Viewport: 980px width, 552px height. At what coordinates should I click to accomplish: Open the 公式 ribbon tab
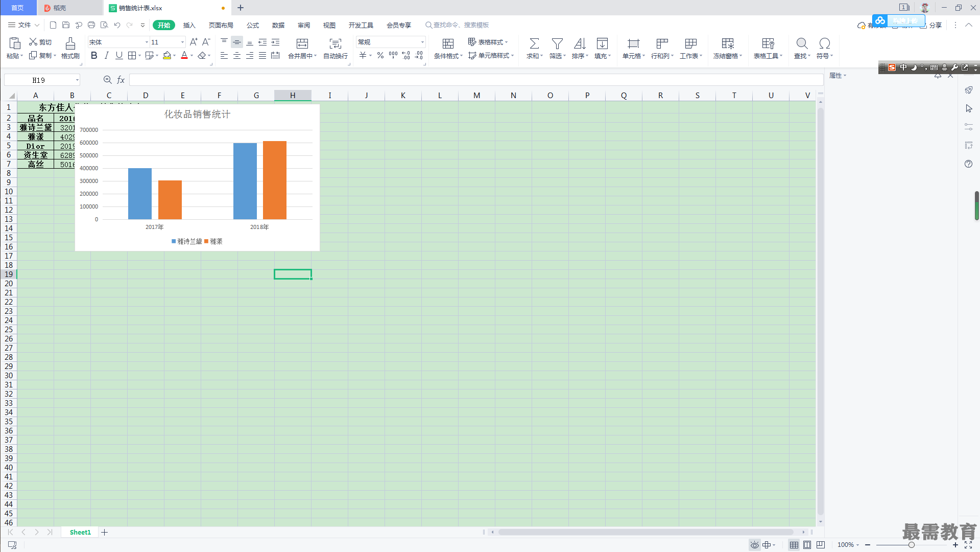(x=253, y=25)
